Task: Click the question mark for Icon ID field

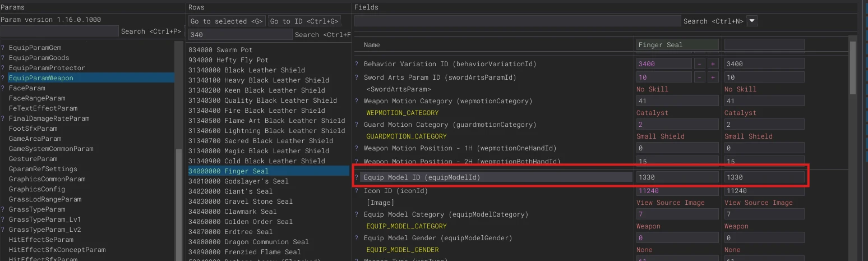Action: (357, 191)
